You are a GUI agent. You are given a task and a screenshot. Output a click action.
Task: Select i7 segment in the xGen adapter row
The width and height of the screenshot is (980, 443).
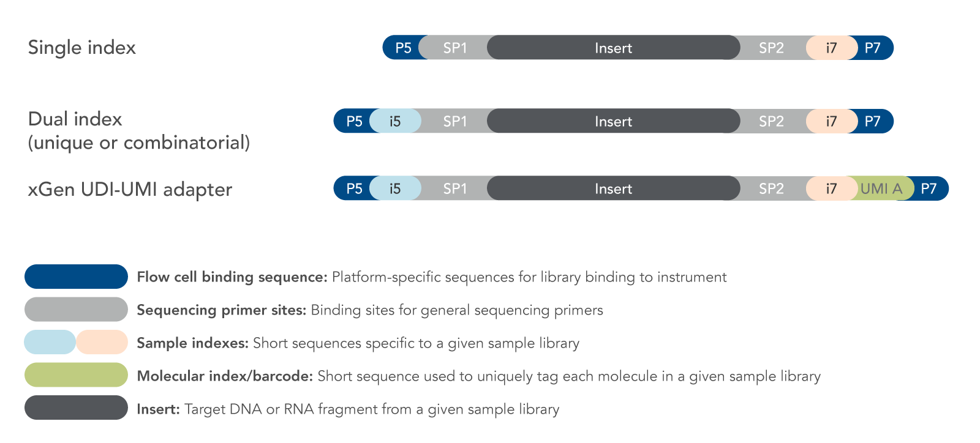tap(831, 188)
